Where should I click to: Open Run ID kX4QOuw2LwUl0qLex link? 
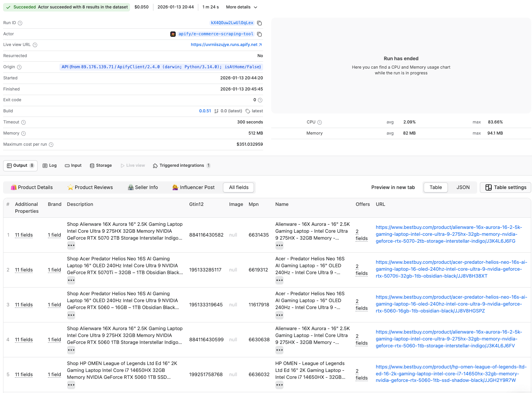pyautogui.click(x=232, y=23)
